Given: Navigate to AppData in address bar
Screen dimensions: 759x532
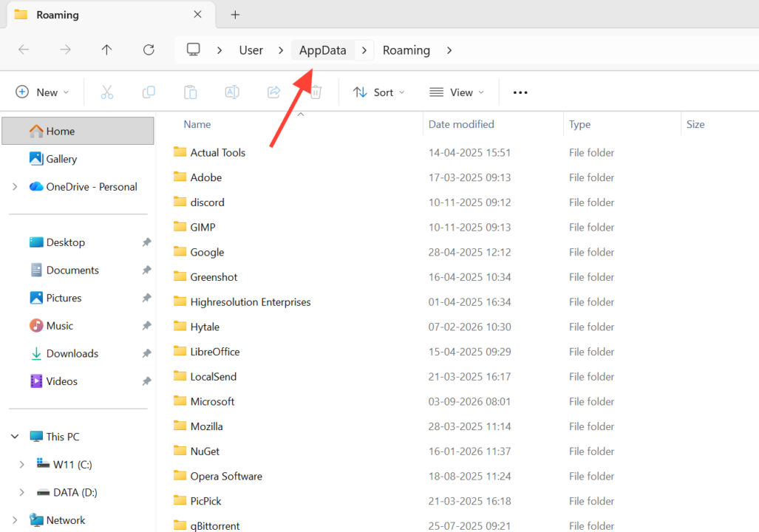Looking at the screenshot, I should pyautogui.click(x=323, y=50).
